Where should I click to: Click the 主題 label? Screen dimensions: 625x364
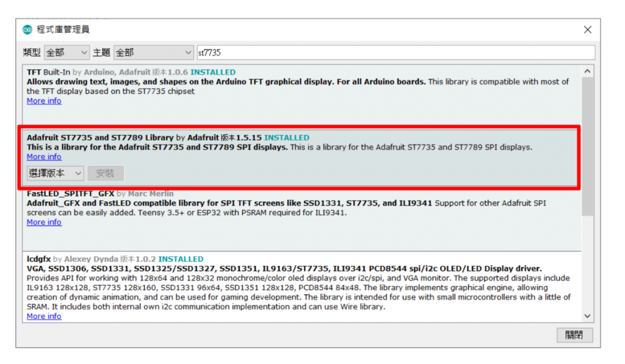point(101,52)
